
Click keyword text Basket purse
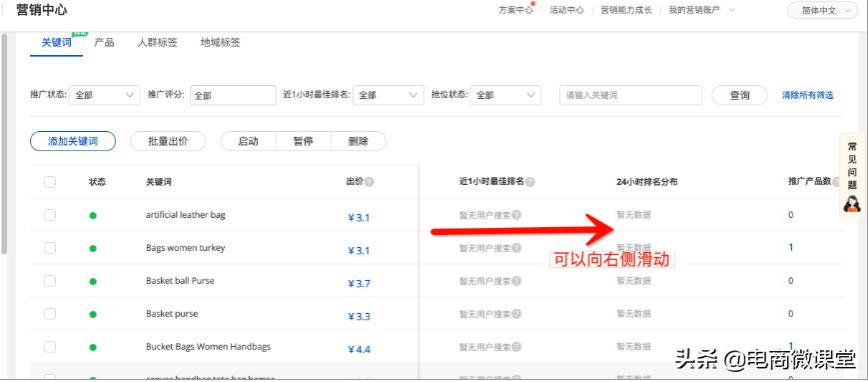pos(172,314)
